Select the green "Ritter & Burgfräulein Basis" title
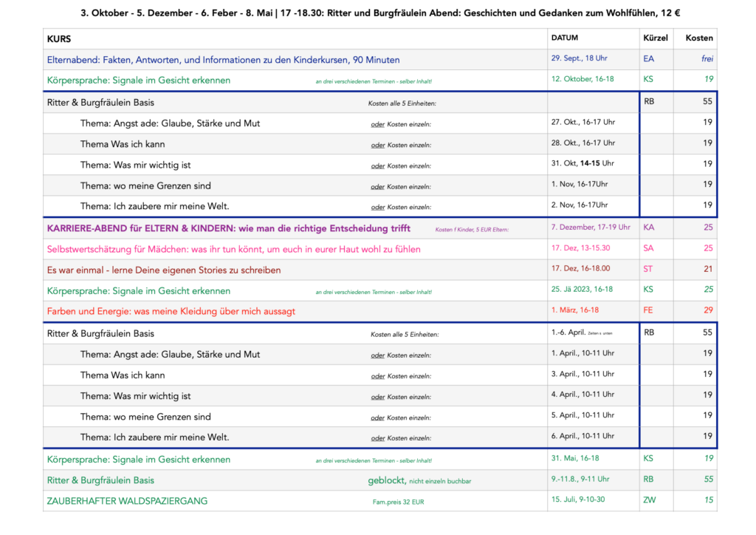 100,480
